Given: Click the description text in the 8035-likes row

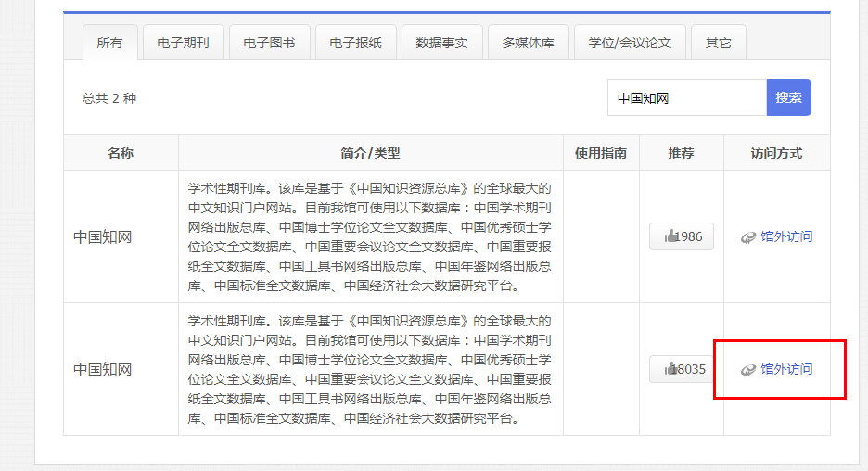Looking at the screenshot, I should click(369, 369).
